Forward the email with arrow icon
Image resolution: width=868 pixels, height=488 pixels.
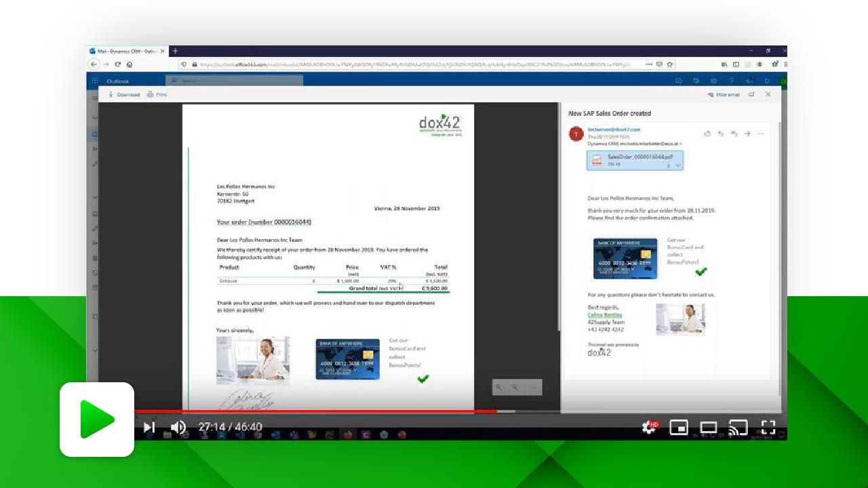tap(747, 134)
